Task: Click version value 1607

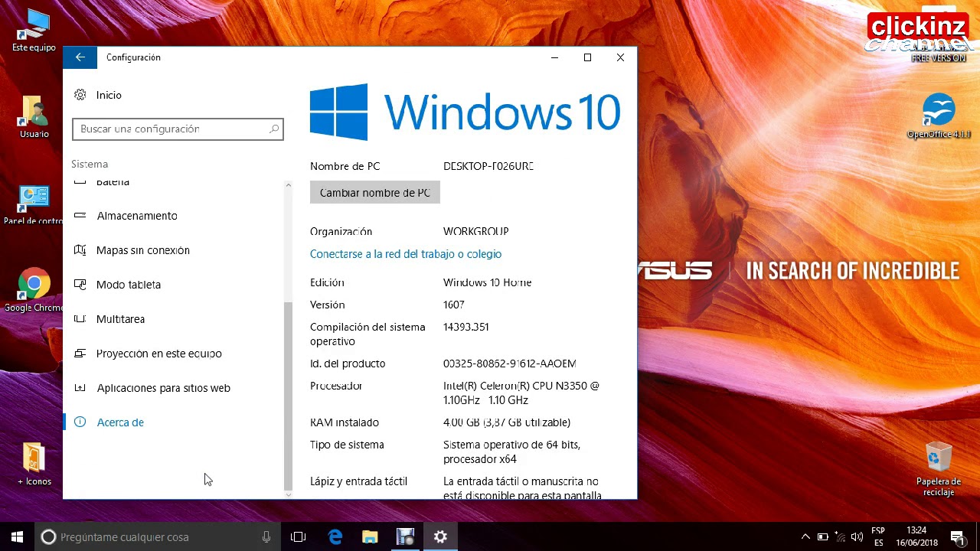Action: 454,305
